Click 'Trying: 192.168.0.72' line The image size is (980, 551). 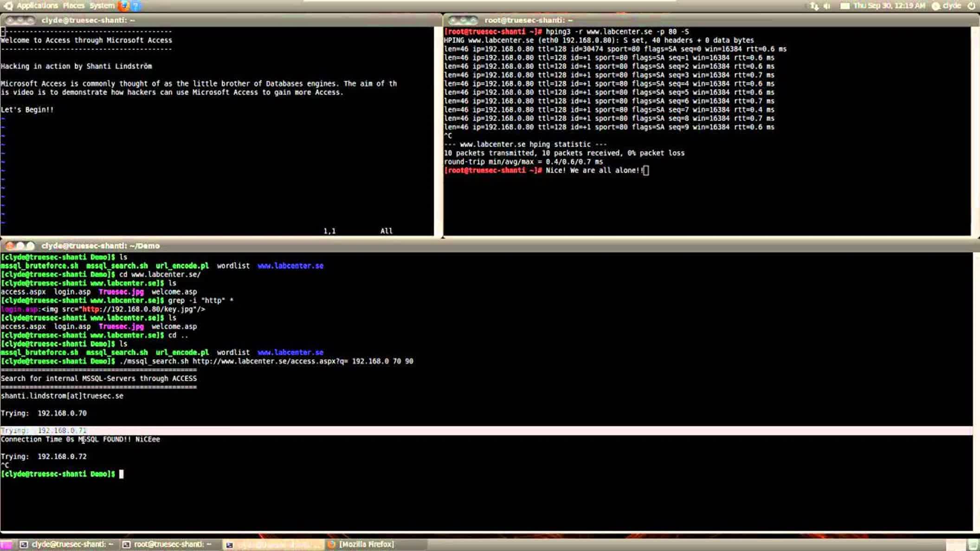click(x=44, y=457)
